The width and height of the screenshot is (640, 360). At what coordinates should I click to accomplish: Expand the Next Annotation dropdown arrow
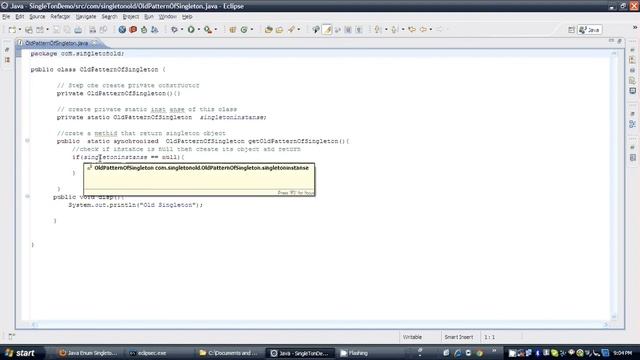coord(386,30)
